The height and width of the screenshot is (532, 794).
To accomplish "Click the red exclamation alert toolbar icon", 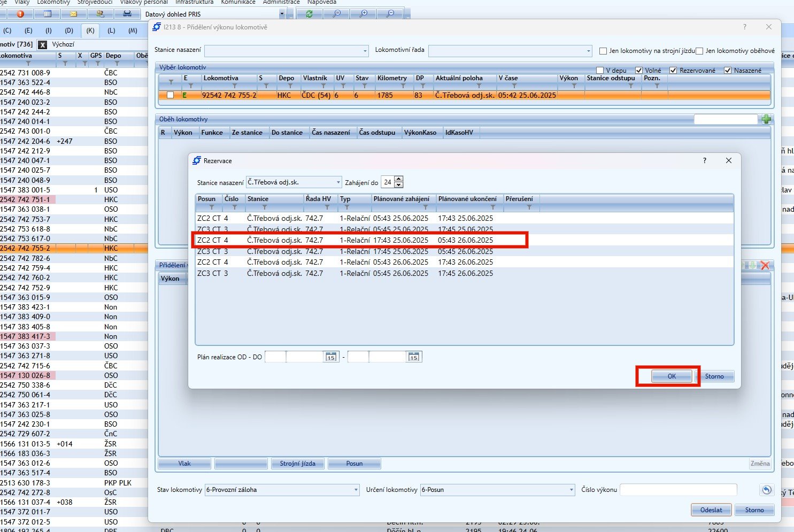I will 20,14.
